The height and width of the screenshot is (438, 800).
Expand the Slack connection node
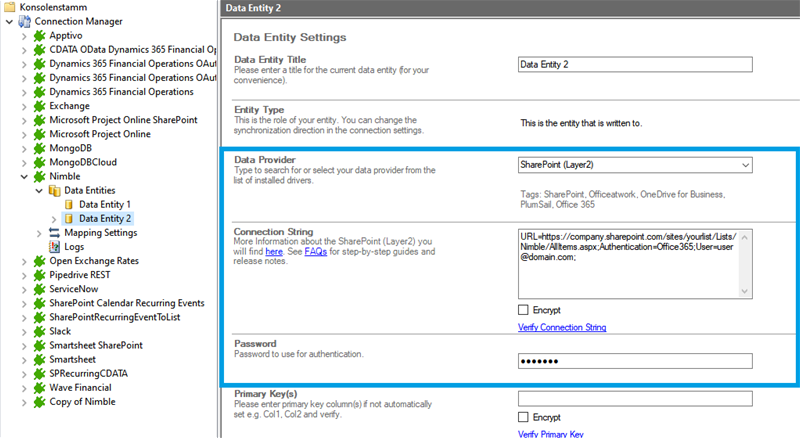click(24, 330)
